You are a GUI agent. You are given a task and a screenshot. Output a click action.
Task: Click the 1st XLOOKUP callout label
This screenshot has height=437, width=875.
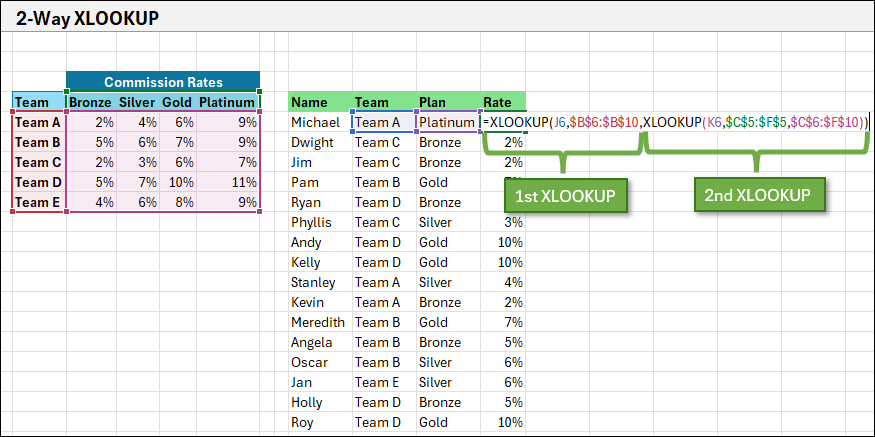pos(565,195)
